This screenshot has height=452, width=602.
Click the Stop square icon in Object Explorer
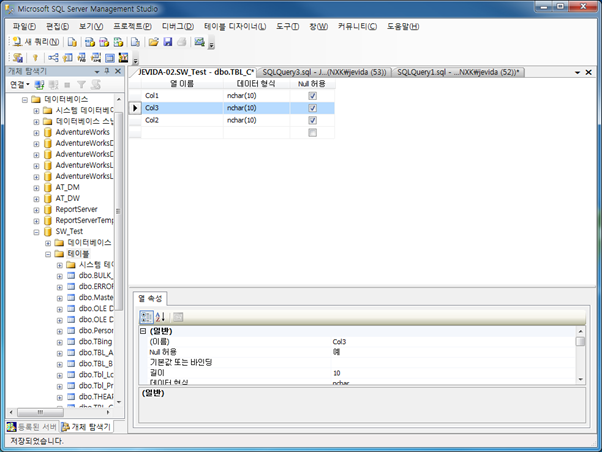click(x=67, y=84)
